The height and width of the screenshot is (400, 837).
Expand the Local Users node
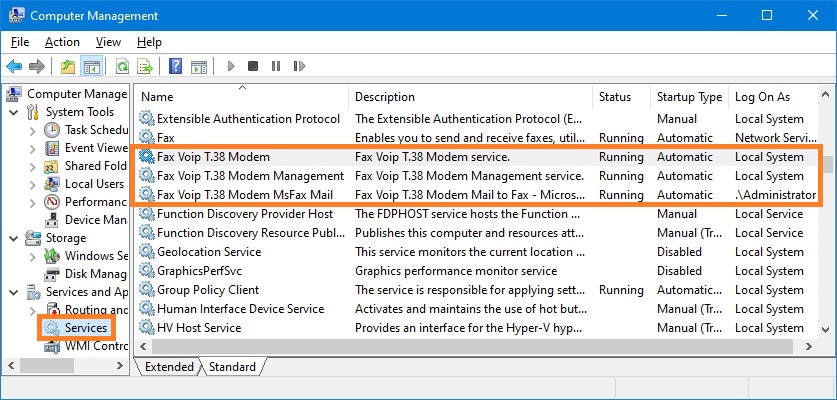(x=33, y=185)
